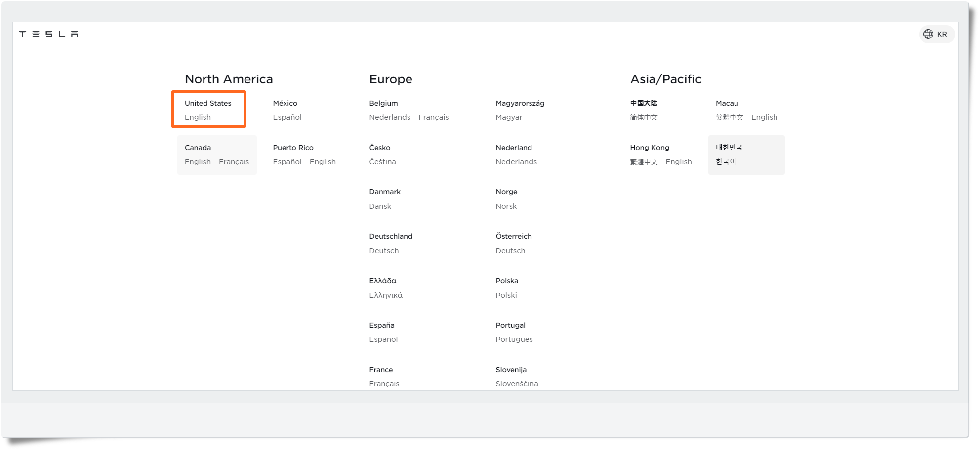Select Dansk under Danmark
The width and height of the screenshot is (980, 449).
[380, 206]
